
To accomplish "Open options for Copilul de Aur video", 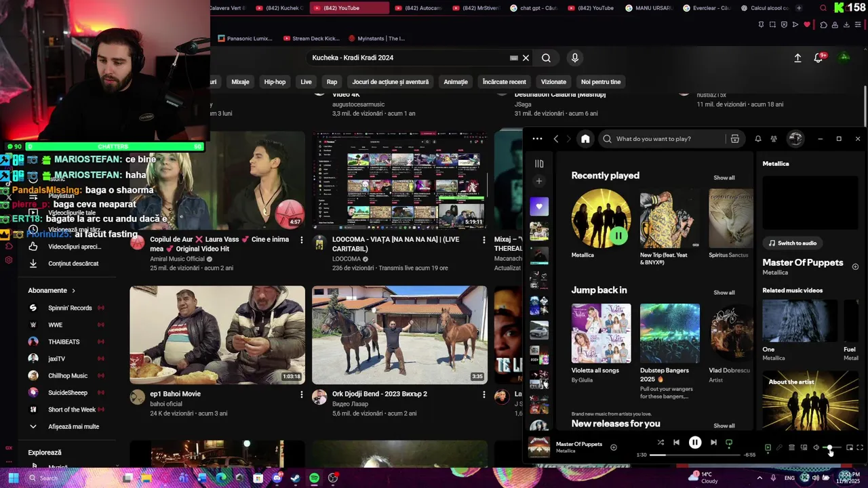I will 302,240.
